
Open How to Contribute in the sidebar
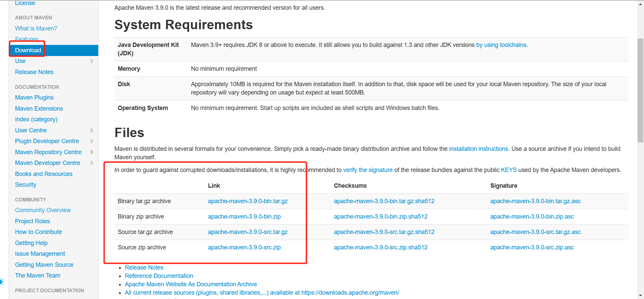[x=39, y=232]
